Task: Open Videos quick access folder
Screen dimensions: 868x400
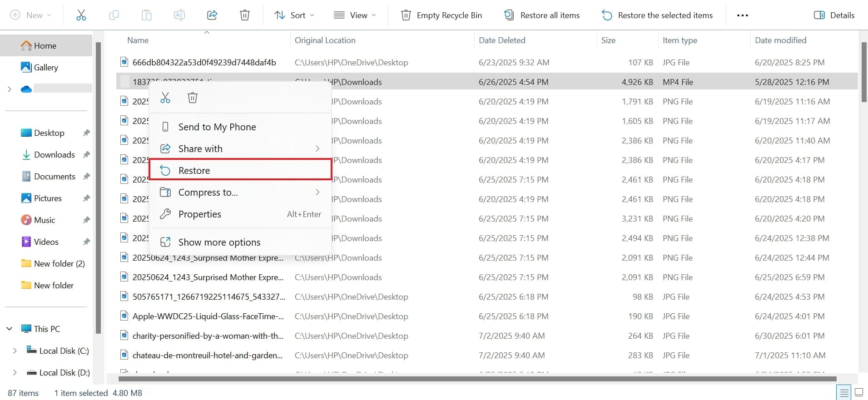Action: coord(40,242)
